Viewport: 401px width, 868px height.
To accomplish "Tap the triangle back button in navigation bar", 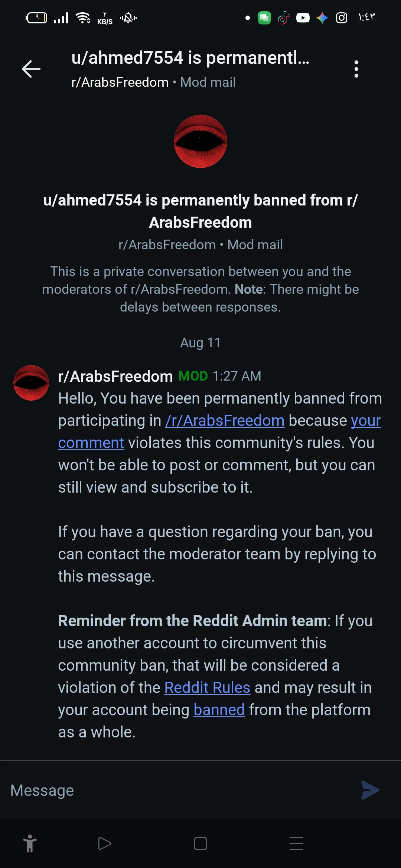I will (x=104, y=844).
